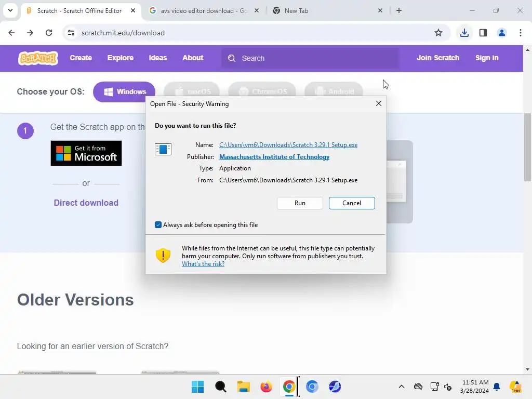This screenshot has height=399, width=532.
Task: Click the address bar URL
Action: coord(123,33)
